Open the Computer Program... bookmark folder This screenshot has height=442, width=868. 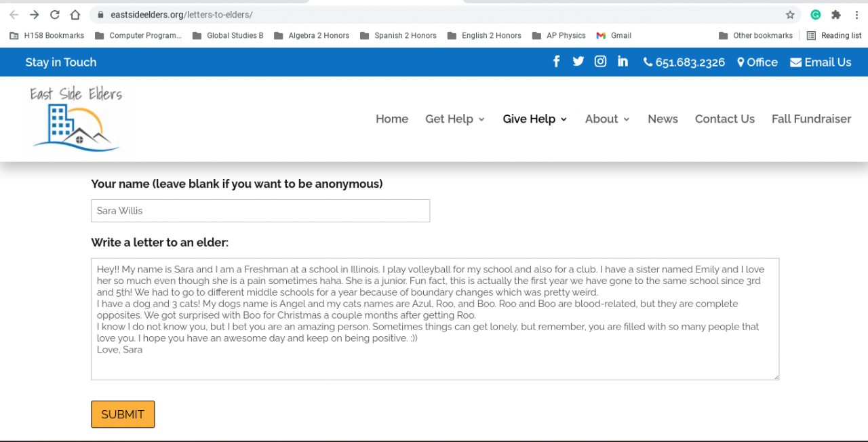[x=138, y=35]
